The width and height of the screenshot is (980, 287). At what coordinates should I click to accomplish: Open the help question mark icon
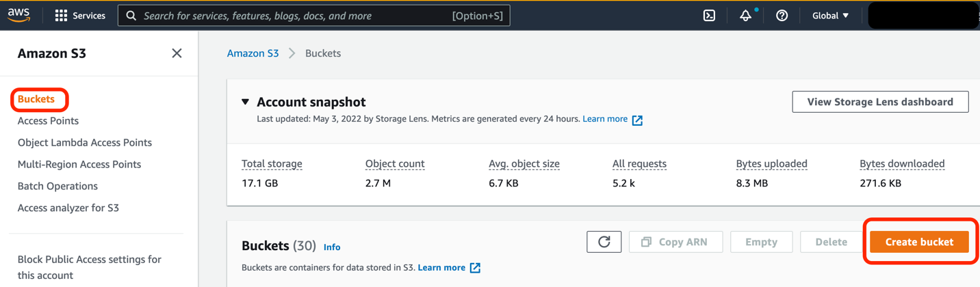(782, 16)
